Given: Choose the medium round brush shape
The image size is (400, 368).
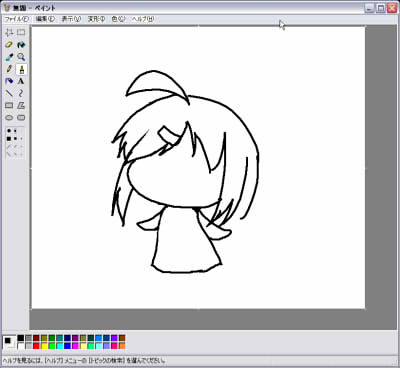Looking at the screenshot, I should pos(15,131).
